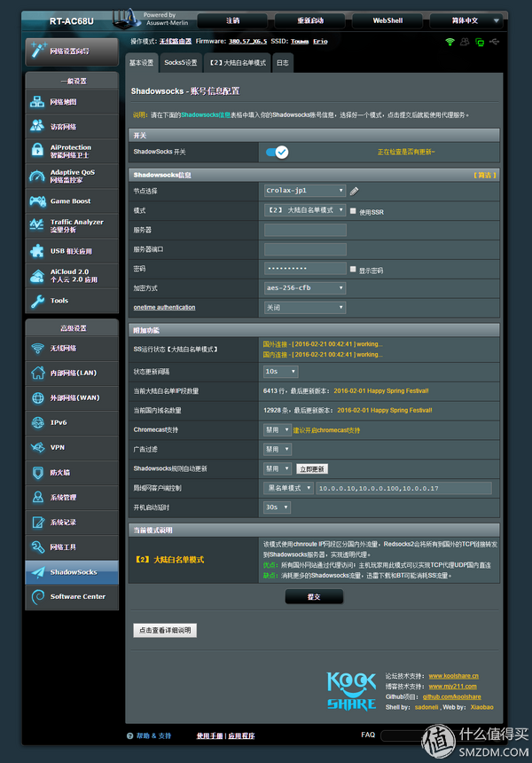Viewport: 532px width, 763px height.
Task: Open language dropdown in header
Action: [x=465, y=20]
